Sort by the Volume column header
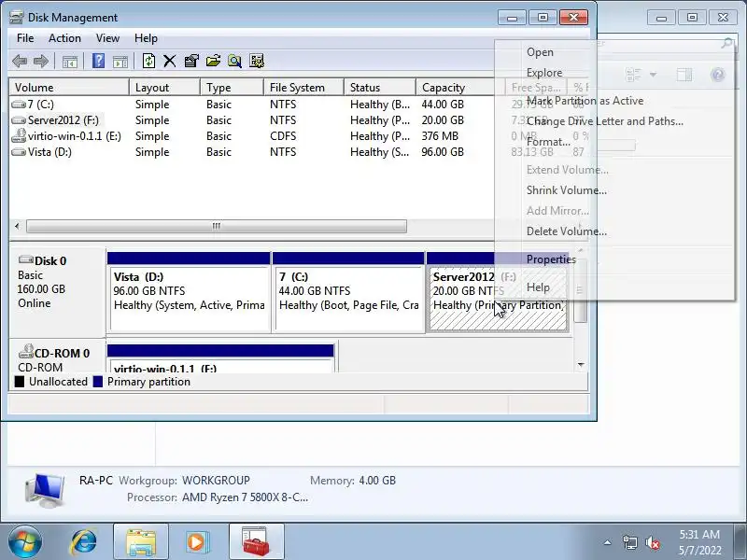747x560 pixels. pyautogui.click(x=69, y=88)
